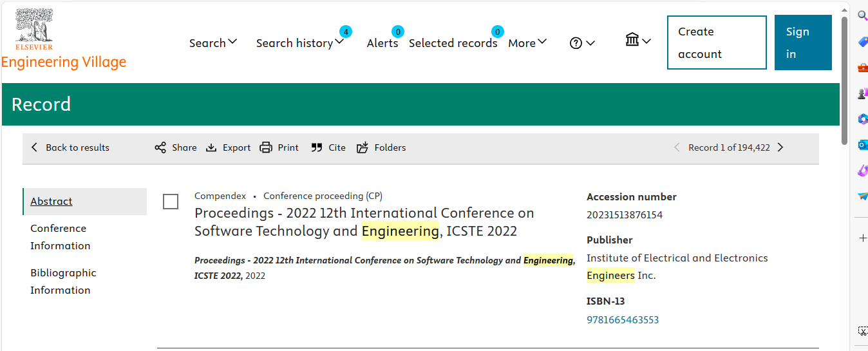Click the browser sidebar search icon
This screenshot has width=868, height=351.
point(863,15)
